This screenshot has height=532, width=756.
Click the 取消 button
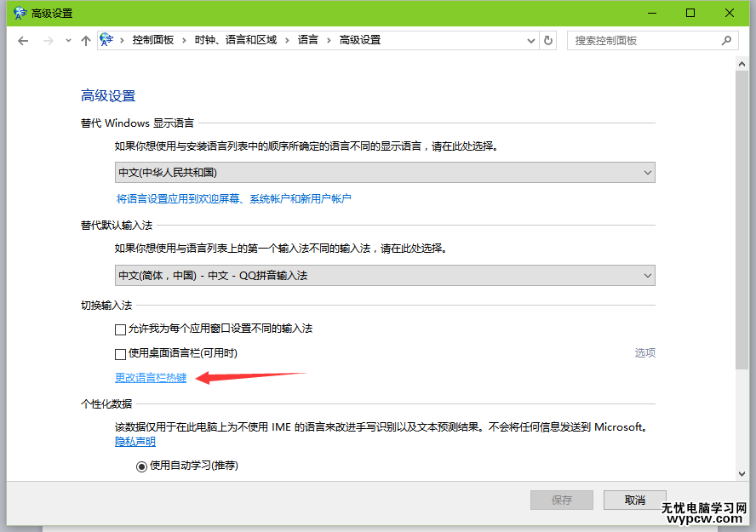pyautogui.click(x=634, y=501)
